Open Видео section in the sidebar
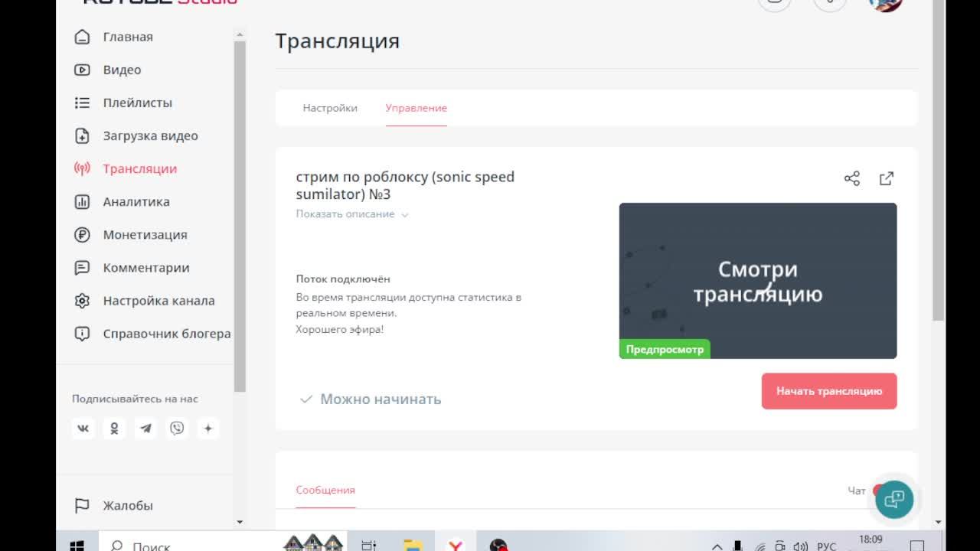The image size is (980, 551). (x=122, y=70)
